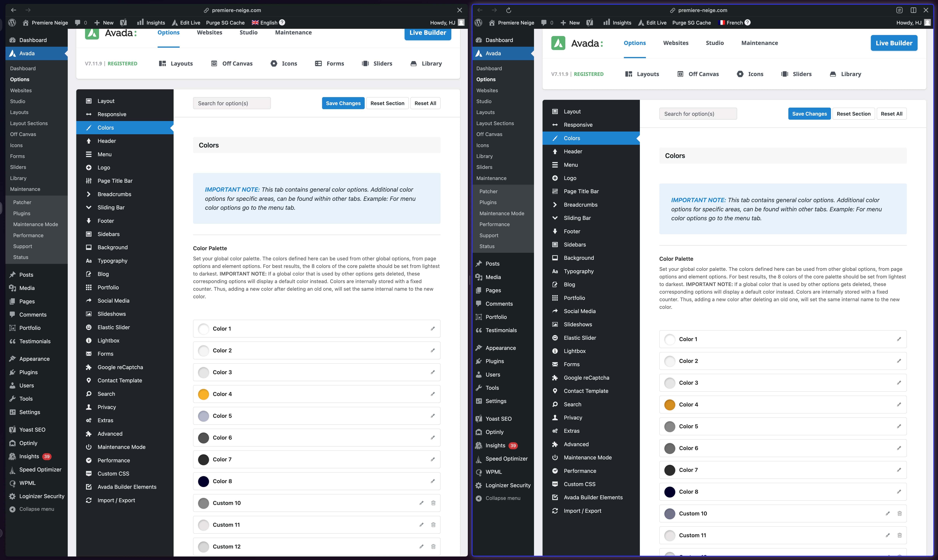Click WordPress logo in right window admin bar

coord(478,23)
